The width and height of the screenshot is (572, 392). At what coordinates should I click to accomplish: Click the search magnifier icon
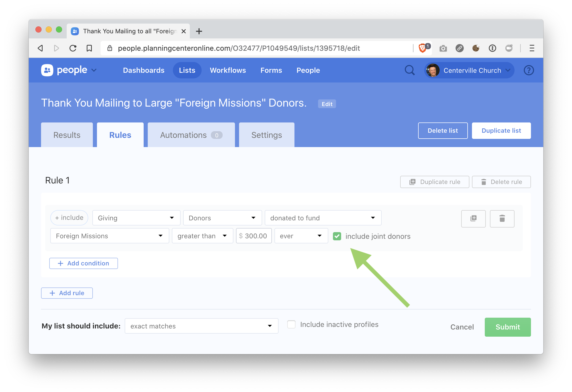(x=409, y=70)
